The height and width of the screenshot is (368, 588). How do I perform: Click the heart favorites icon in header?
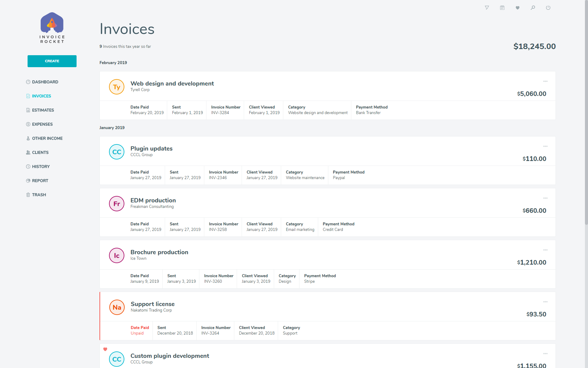517,8
